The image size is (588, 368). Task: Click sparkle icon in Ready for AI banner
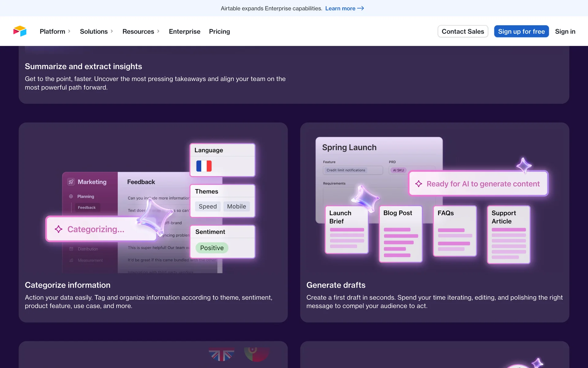pos(419,184)
